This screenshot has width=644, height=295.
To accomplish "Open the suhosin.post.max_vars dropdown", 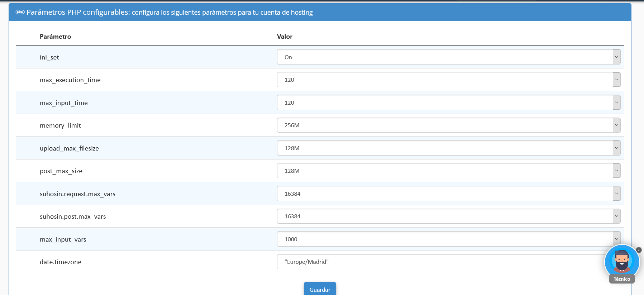I will (x=449, y=216).
